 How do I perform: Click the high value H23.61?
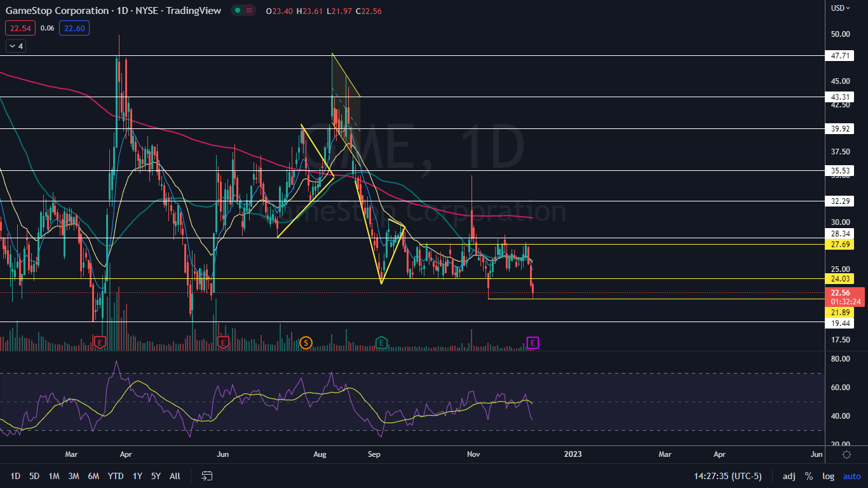coord(309,11)
